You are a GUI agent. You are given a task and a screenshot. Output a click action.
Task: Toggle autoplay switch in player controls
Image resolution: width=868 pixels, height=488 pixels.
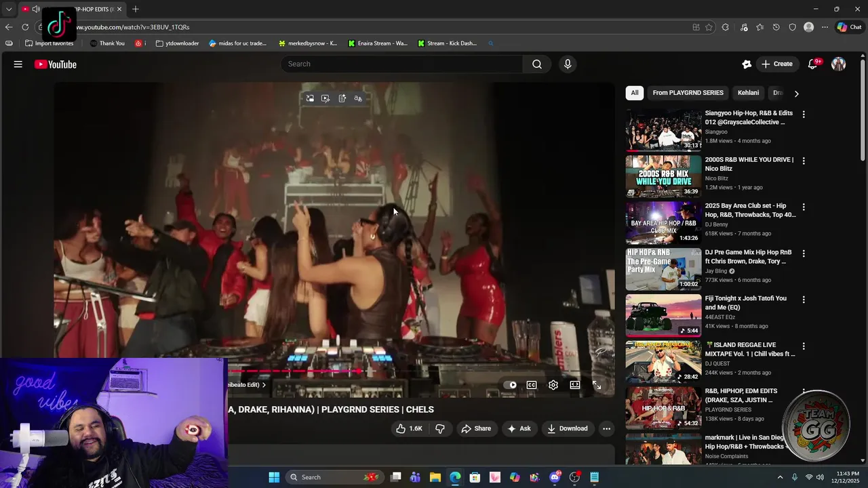pos(510,385)
